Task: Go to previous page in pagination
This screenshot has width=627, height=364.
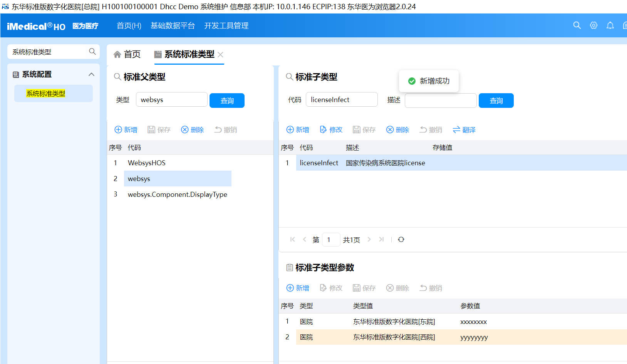Action: pos(304,240)
